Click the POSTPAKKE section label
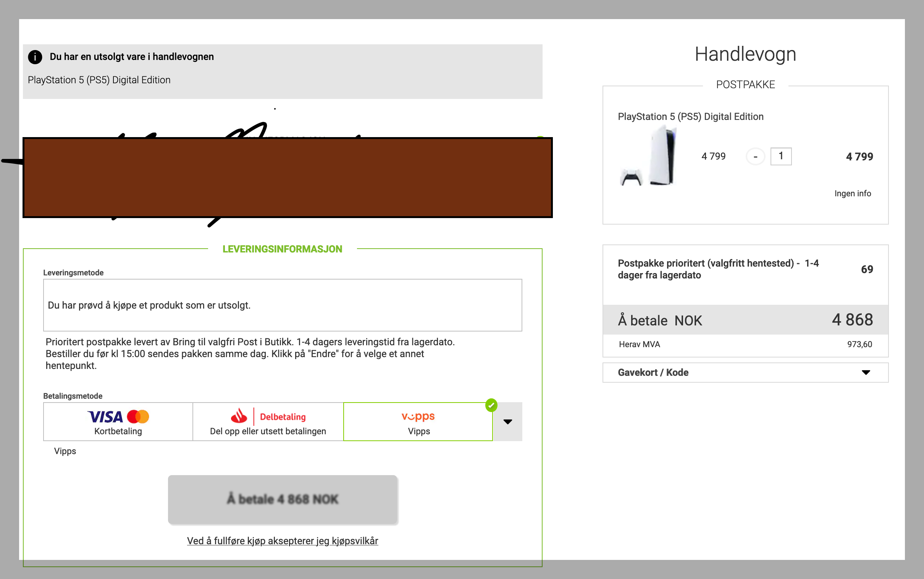Image resolution: width=924 pixels, height=579 pixels. pos(745,85)
